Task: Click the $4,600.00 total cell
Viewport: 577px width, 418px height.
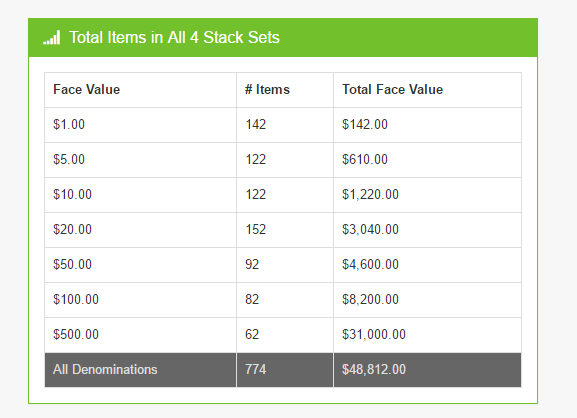Action: pyautogui.click(x=427, y=265)
